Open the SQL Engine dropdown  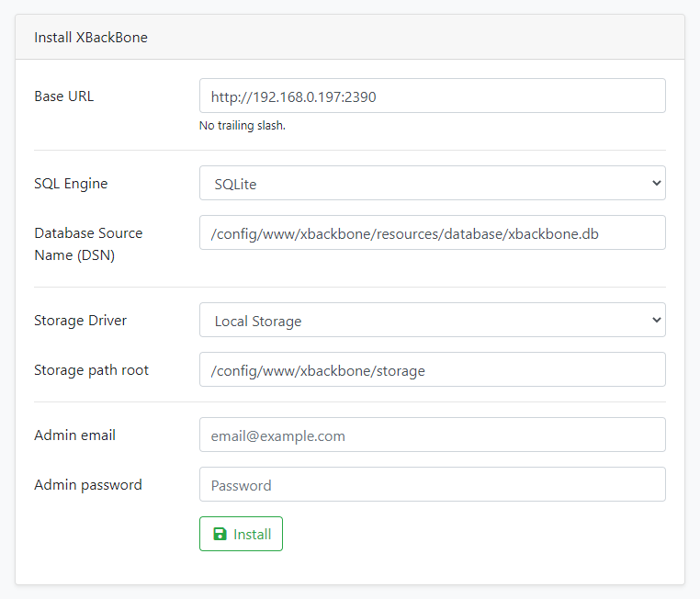pos(432,183)
